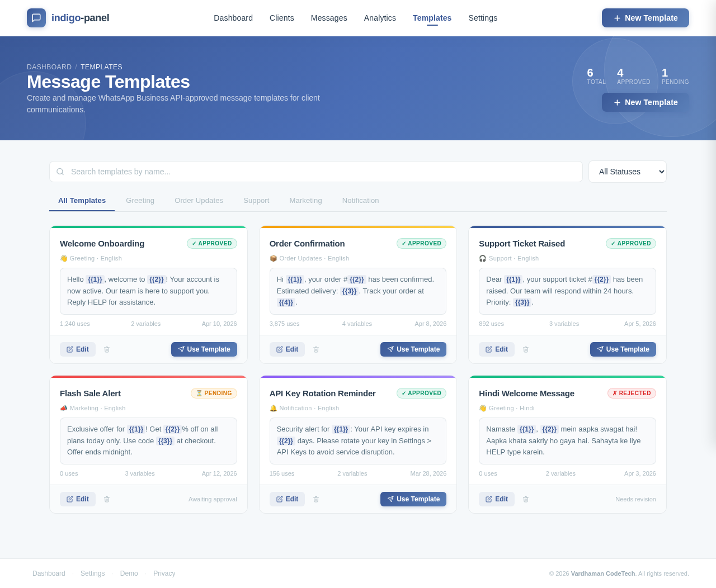Image resolution: width=716 pixels, height=588 pixels.
Task: Click APPROVED badge on Support Ticket Raised
Action: click(x=631, y=244)
